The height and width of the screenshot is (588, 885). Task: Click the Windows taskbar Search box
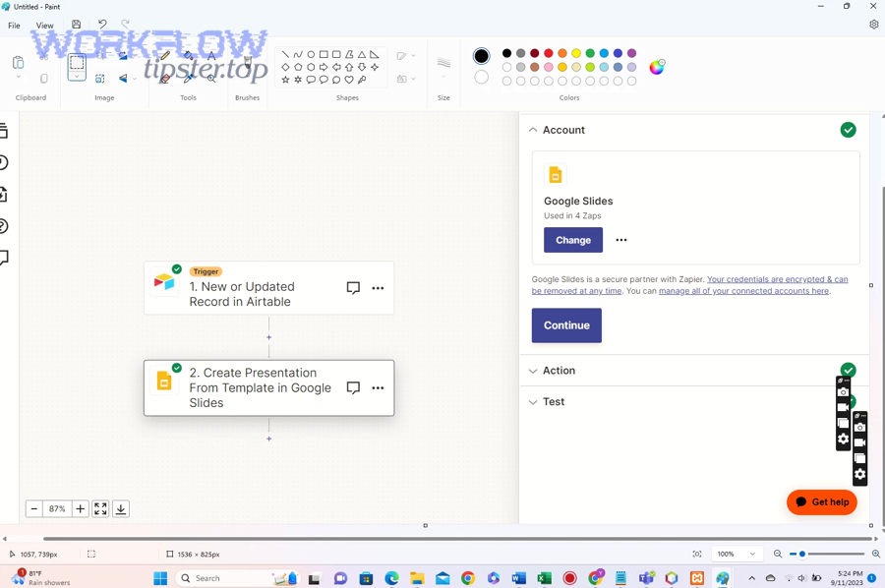click(x=239, y=578)
